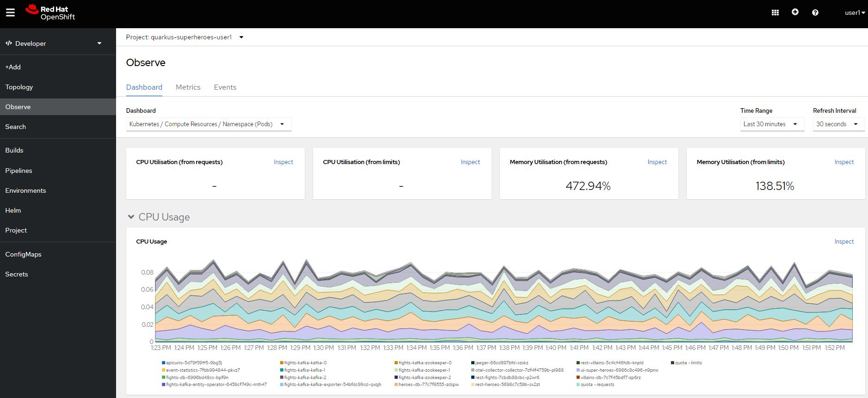Viewport: 868px width, 398px height.
Task: Click the fights-kafka-kafka-1 legend swatch
Action: 282,370
